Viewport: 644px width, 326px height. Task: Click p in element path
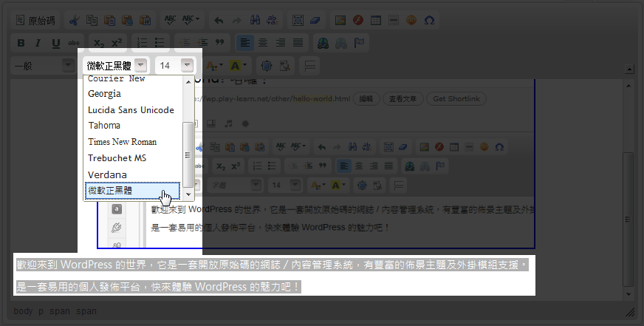point(41,311)
